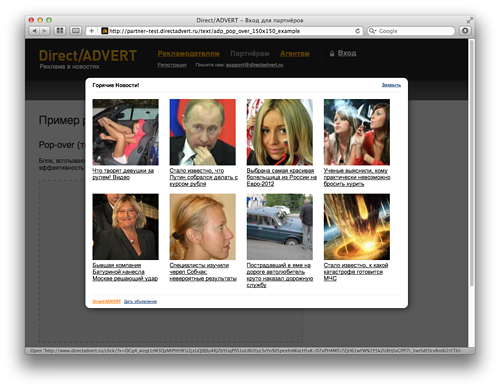The height and width of the screenshot is (389, 500).
Task: Focus the Google search field
Action: point(411,31)
